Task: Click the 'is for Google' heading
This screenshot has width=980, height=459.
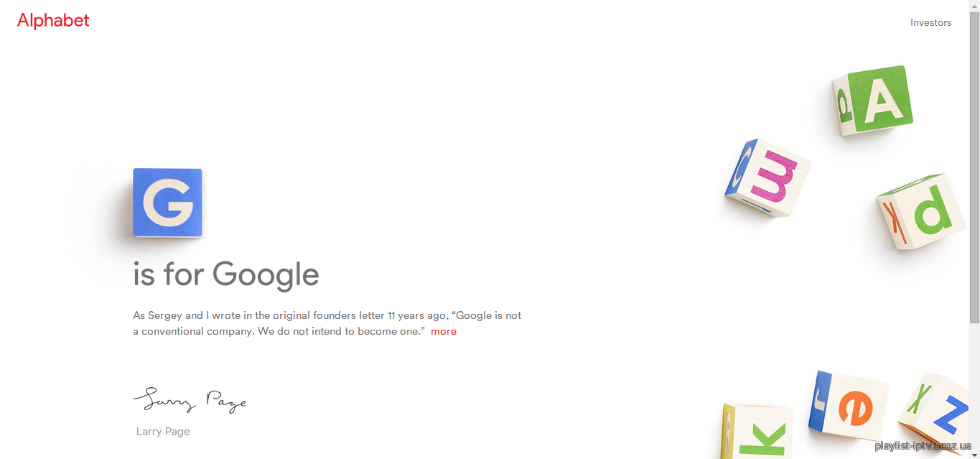Action: pyautogui.click(x=226, y=274)
